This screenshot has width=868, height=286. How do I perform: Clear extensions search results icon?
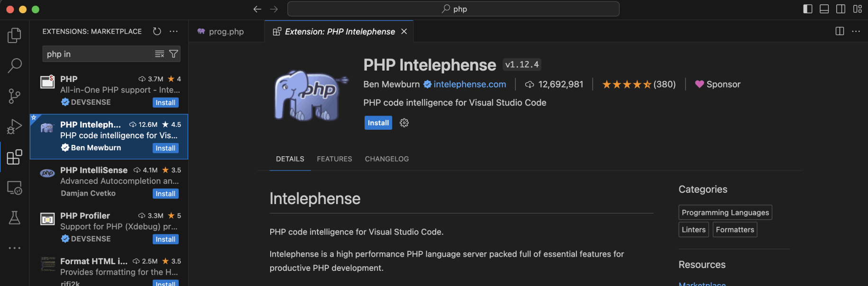click(x=159, y=54)
